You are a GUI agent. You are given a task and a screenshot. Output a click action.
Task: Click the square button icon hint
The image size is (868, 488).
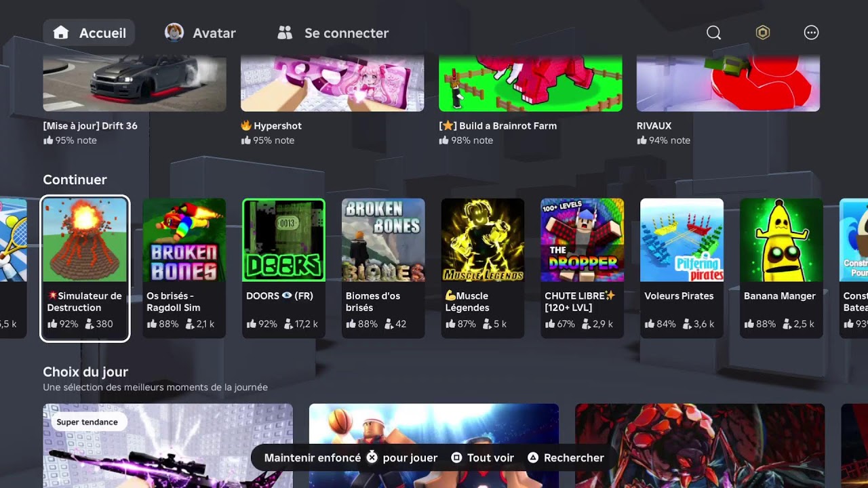[x=456, y=457]
